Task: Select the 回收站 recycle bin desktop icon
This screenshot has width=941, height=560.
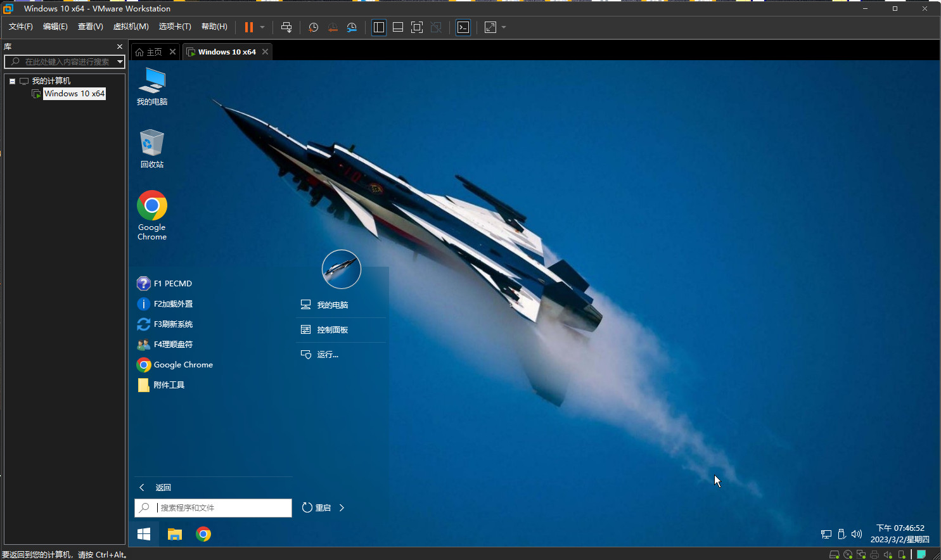Action: (x=152, y=149)
